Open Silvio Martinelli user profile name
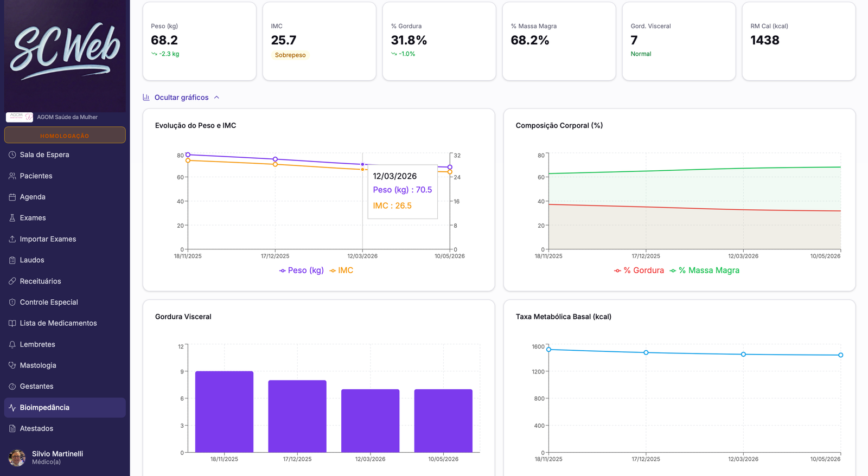The width and height of the screenshot is (868, 476). (58, 454)
